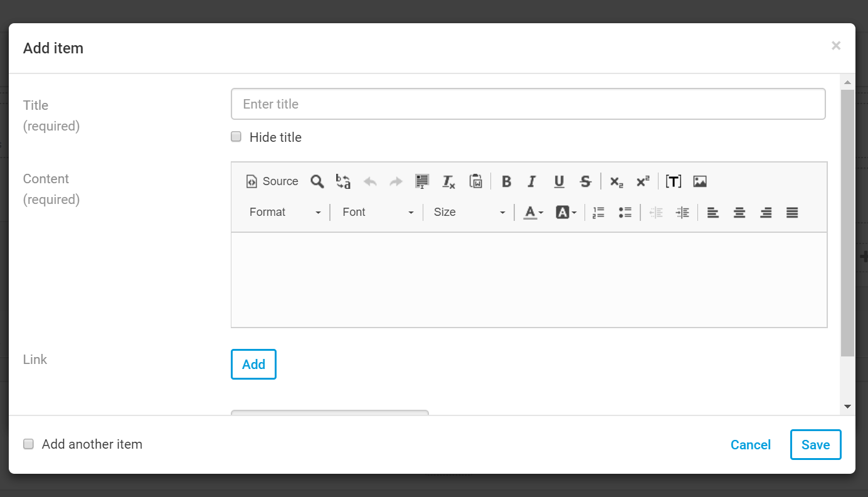Toggle bold formatting

click(x=506, y=181)
